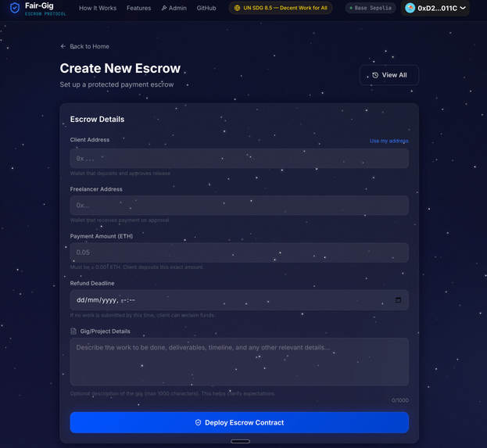Click the globe icon in SDG badge
This screenshot has height=448, width=487.
click(237, 8)
